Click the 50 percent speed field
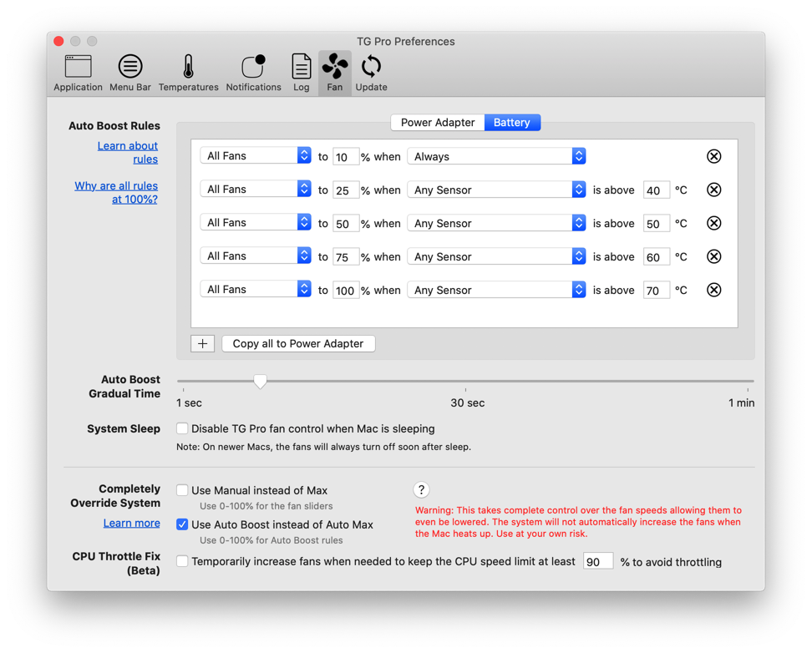The width and height of the screenshot is (812, 653). (345, 224)
